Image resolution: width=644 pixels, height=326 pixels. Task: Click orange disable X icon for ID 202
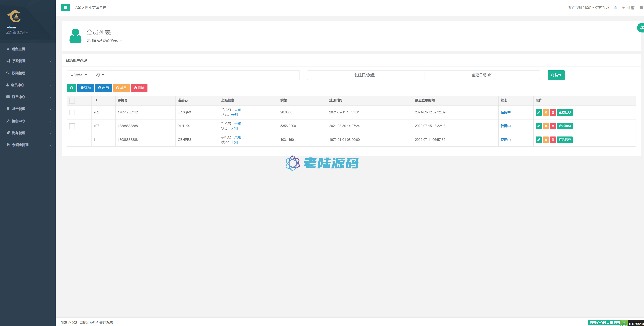546,112
